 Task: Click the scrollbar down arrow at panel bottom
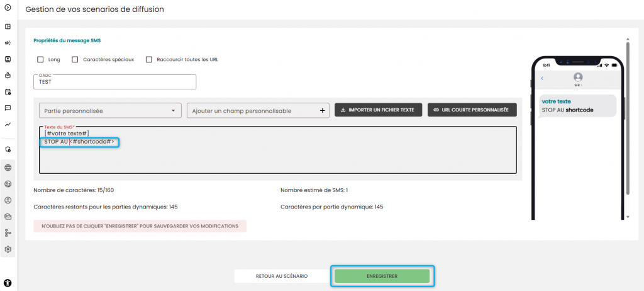point(627,217)
